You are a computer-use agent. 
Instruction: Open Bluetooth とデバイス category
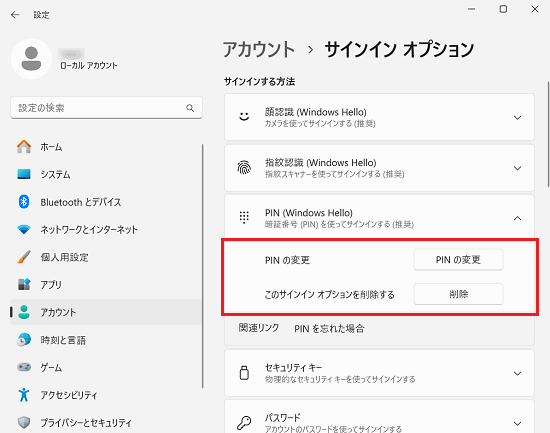106,202
